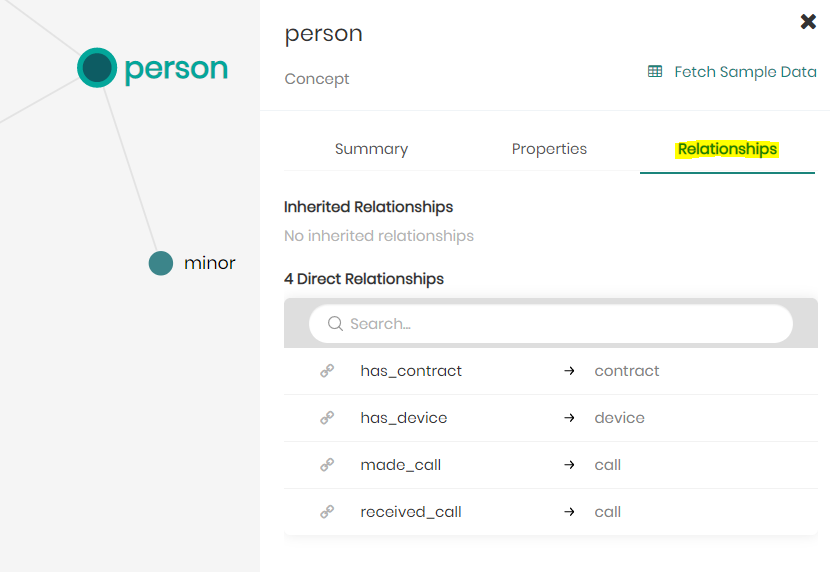Click the magnifier icon in search box

tap(335, 324)
